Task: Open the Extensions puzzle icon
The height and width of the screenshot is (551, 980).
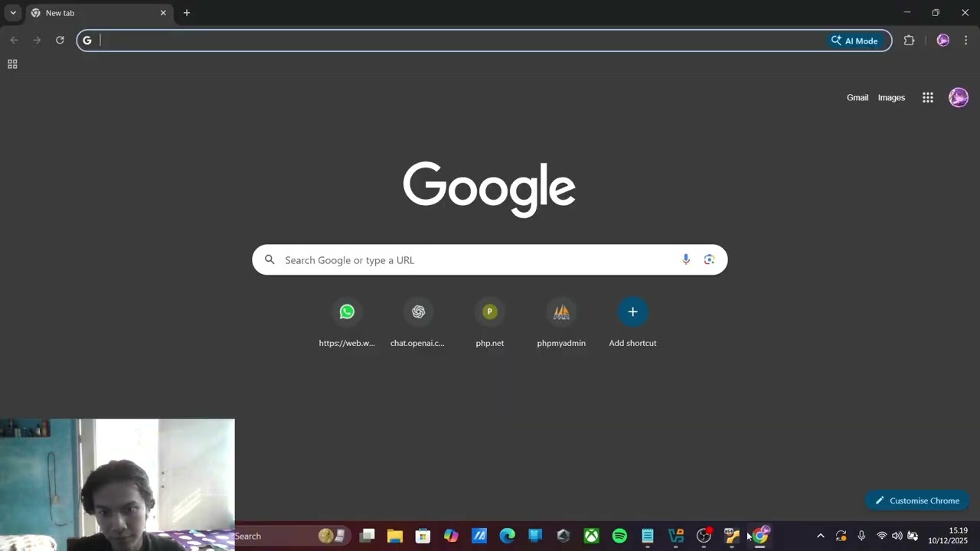Action: (910, 41)
